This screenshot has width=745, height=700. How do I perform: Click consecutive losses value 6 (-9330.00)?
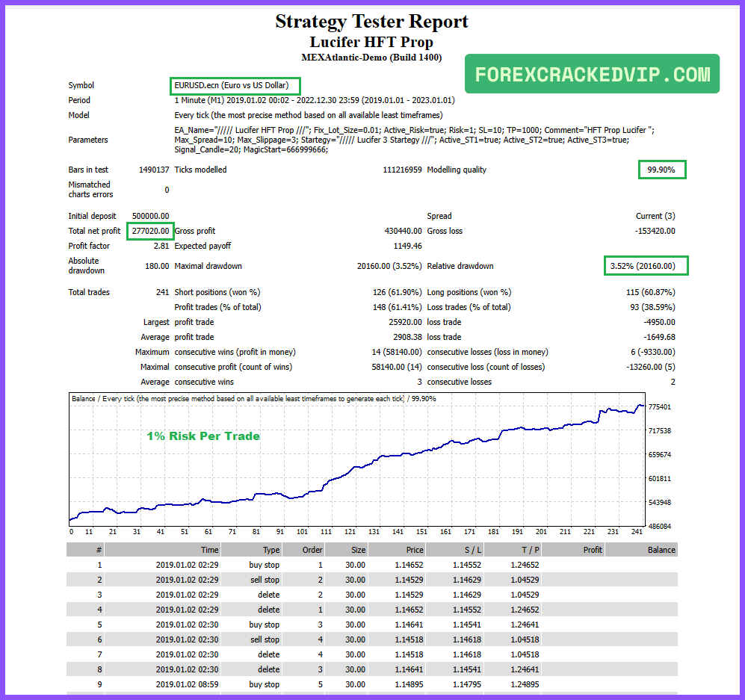coord(653,352)
